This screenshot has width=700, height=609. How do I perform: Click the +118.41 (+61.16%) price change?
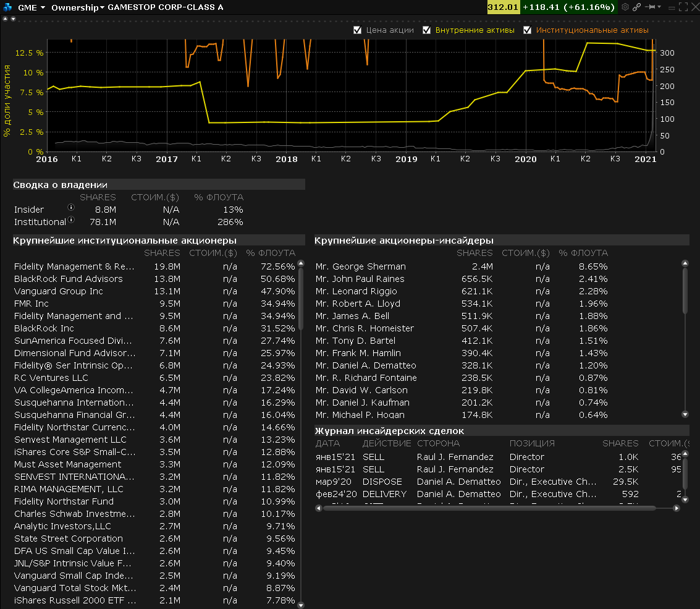click(x=569, y=7)
